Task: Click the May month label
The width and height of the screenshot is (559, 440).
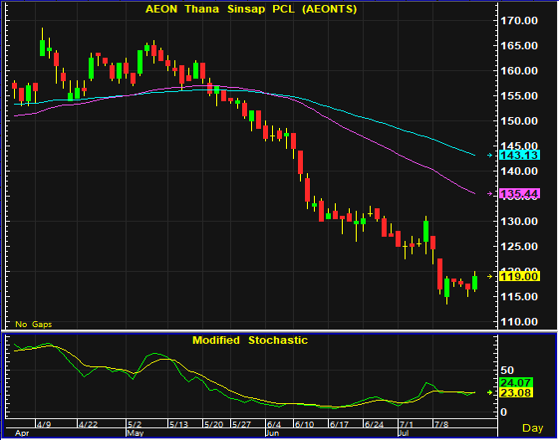Action: (135, 433)
